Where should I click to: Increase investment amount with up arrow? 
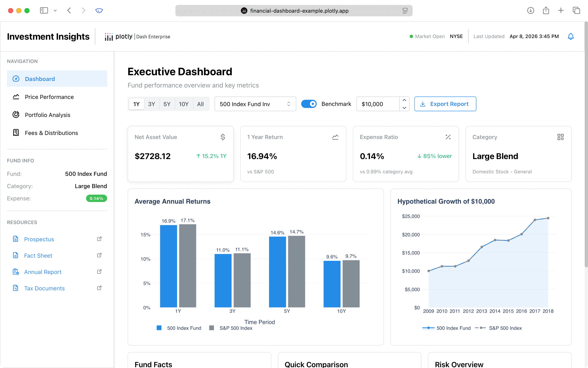coord(404,100)
